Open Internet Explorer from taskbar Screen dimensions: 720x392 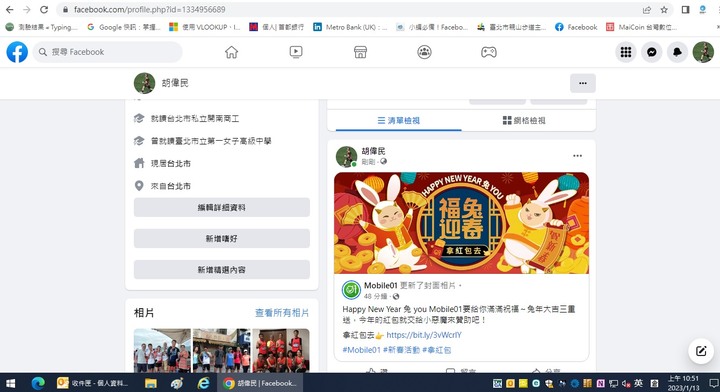[203, 383]
